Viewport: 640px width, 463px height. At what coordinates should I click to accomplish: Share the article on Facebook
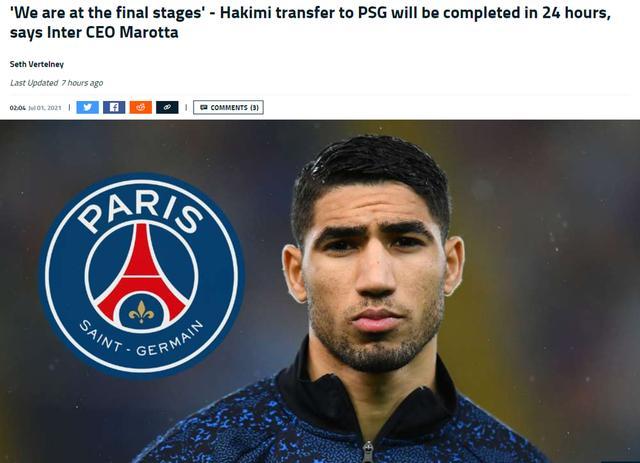coord(114,107)
